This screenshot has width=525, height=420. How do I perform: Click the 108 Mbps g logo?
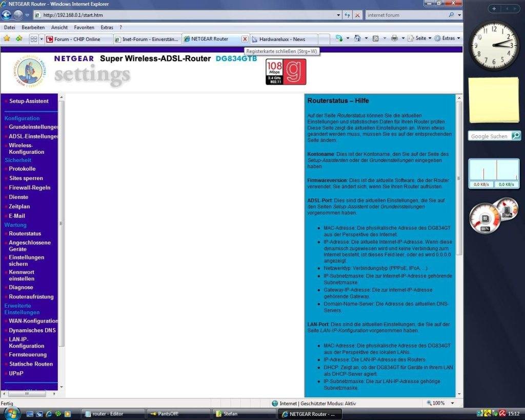286,72
